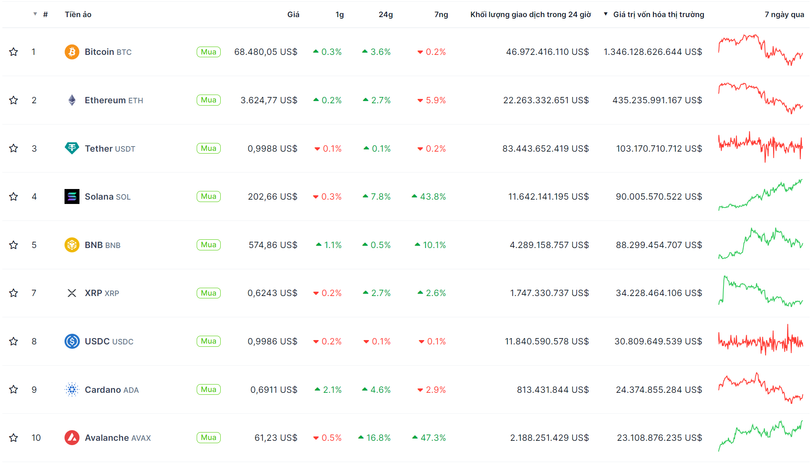The image size is (810, 463).
Task: Click the Avalanche logo icon
Action: click(x=72, y=438)
